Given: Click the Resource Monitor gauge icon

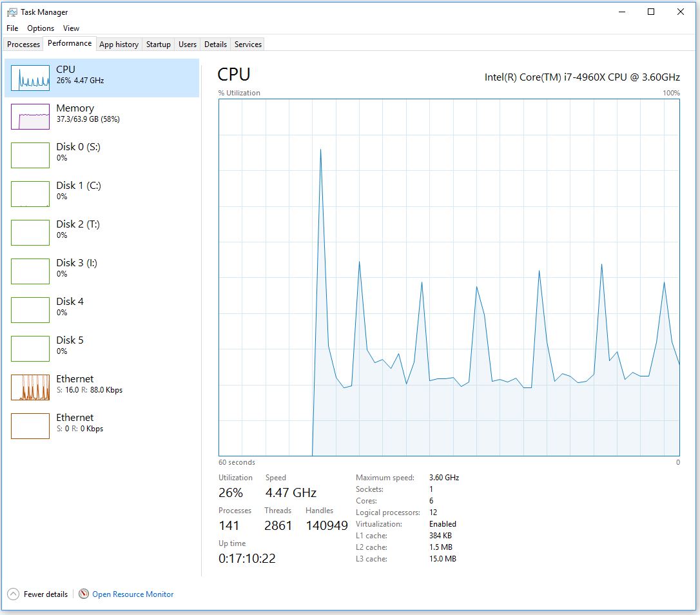Looking at the screenshot, I should 84,594.
